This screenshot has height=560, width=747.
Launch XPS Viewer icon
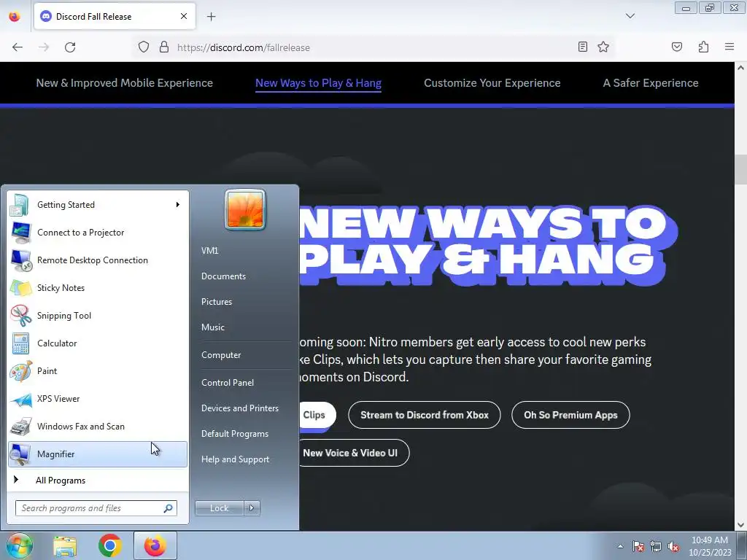tap(20, 399)
